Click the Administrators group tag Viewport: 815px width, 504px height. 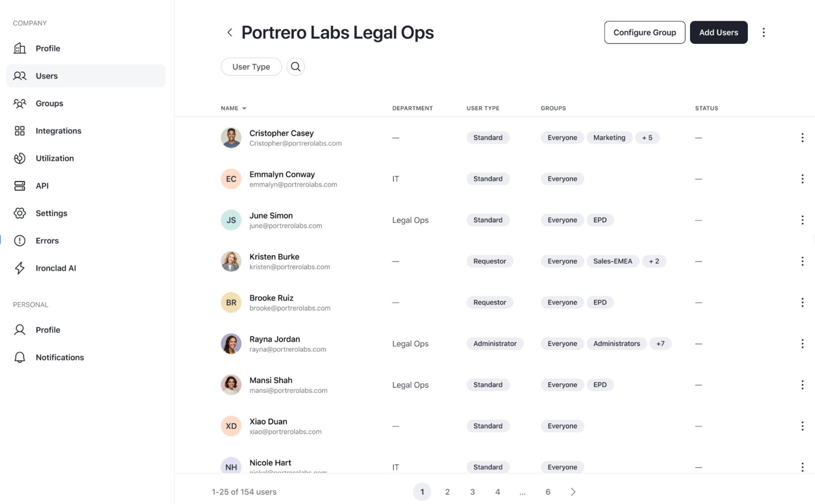[617, 344]
